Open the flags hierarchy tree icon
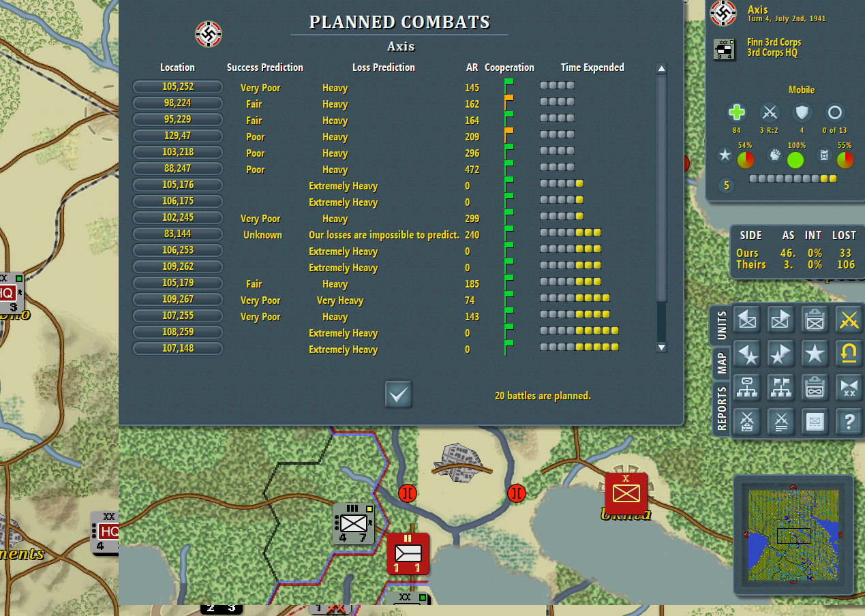This screenshot has height=616, width=865. point(782,387)
